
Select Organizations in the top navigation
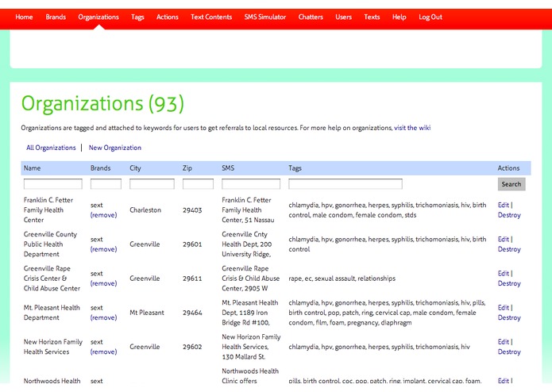[x=98, y=17]
